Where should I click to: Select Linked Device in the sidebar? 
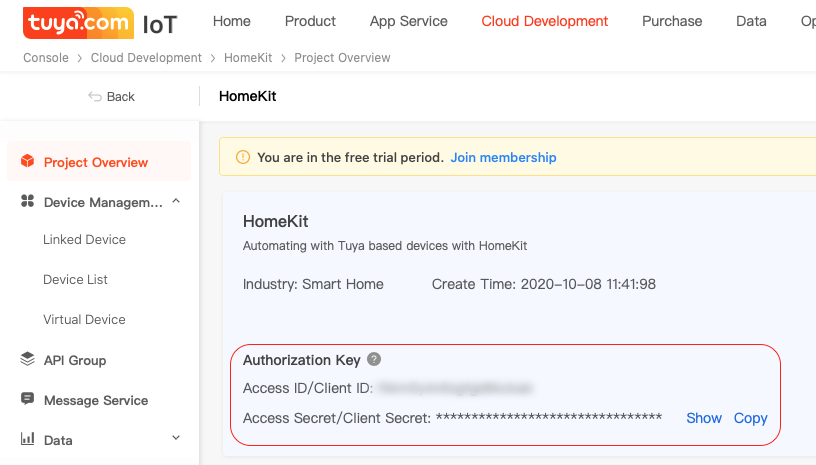point(84,239)
